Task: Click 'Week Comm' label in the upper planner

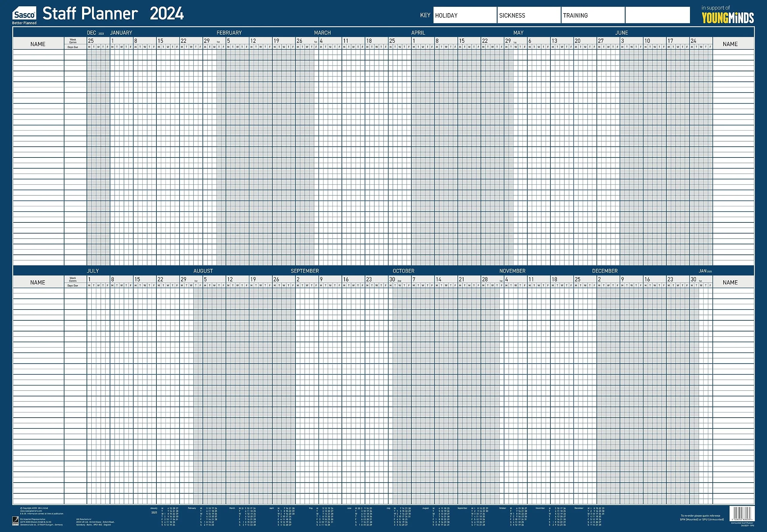Action: [73, 41]
